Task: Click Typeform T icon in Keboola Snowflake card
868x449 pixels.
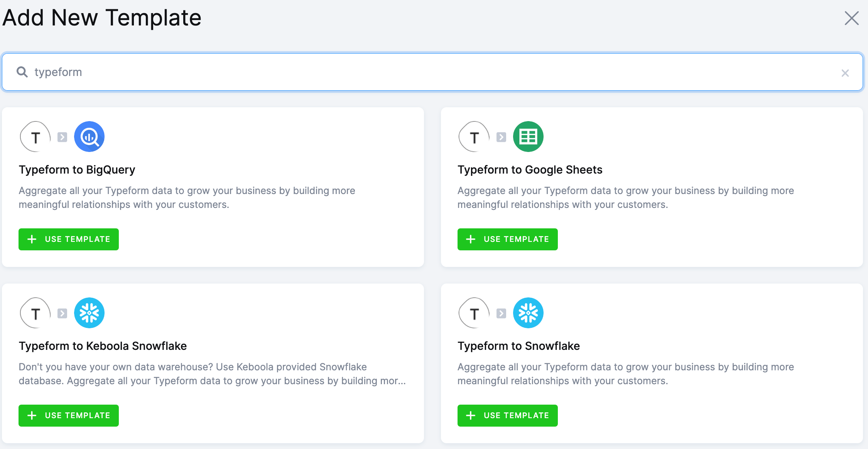Action: [x=35, y=313]
